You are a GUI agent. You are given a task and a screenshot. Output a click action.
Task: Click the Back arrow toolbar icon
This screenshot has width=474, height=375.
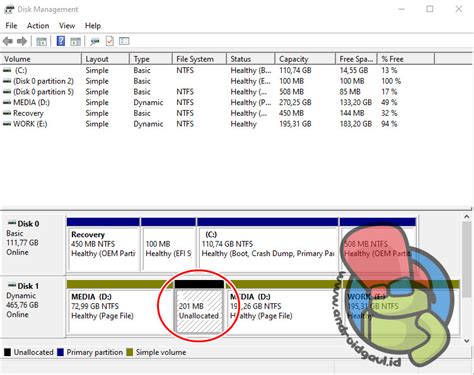coord(8,41)
